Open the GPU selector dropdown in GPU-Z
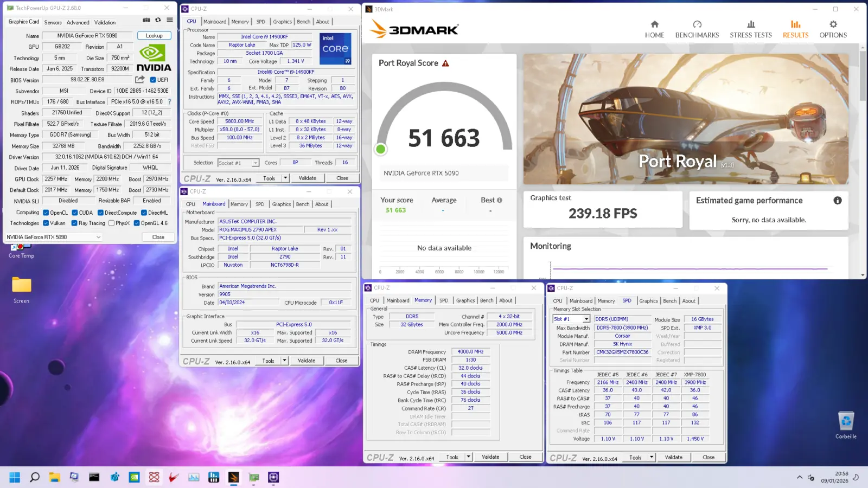Image resolution: width=868 pixels, height=488 pixels. tap(54, 237)
